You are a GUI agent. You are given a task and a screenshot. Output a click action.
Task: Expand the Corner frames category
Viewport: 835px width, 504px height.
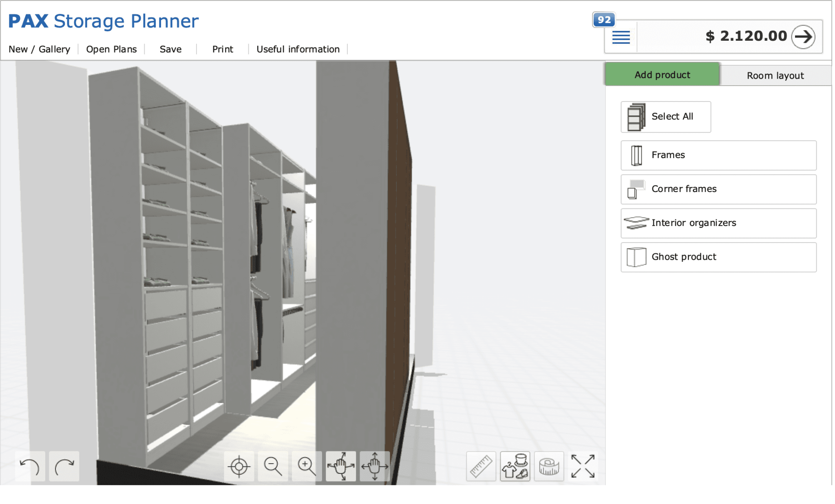click(x=718, y=189)
